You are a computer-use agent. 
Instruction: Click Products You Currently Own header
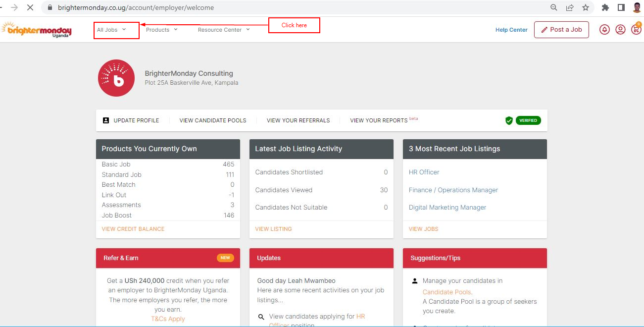pyautogui.click(x=168, y=149)
